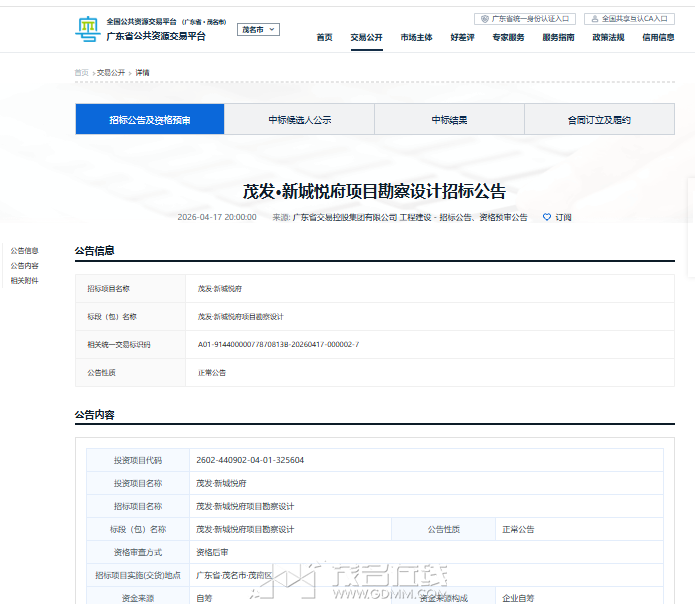This screenshot has height=604, width=695.
Task: Open the 茂名市 city dropdown
Action: 258,30
